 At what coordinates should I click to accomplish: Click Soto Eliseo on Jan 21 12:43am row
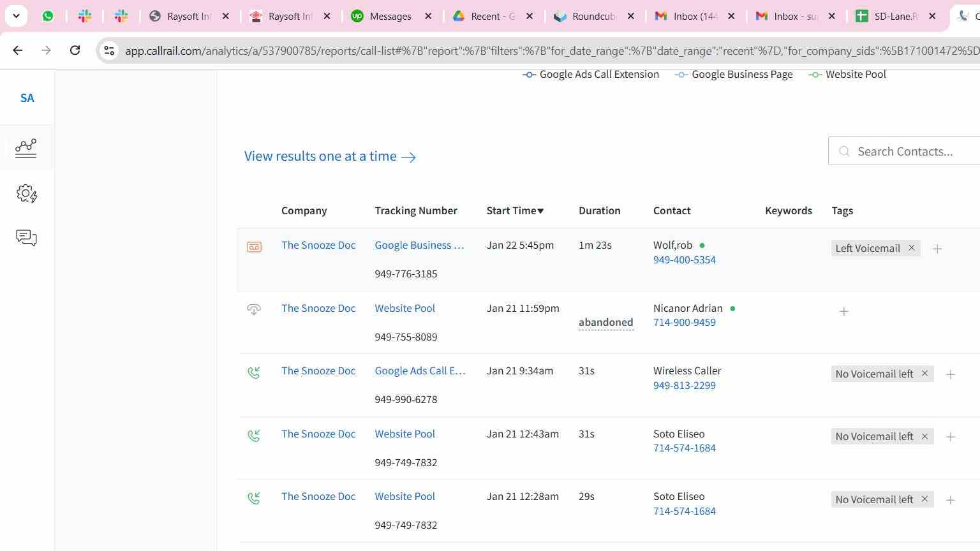click(679, 434)
